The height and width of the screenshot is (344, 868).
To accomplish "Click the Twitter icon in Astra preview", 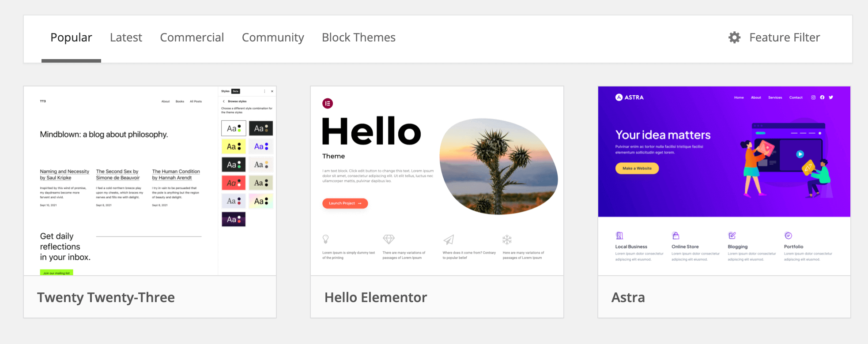I will pyautogui.click(x=831, y=97).
